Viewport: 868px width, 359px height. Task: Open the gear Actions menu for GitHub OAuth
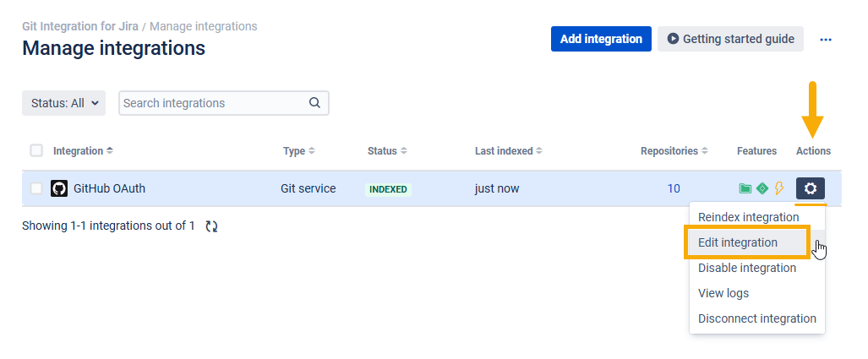810,188
